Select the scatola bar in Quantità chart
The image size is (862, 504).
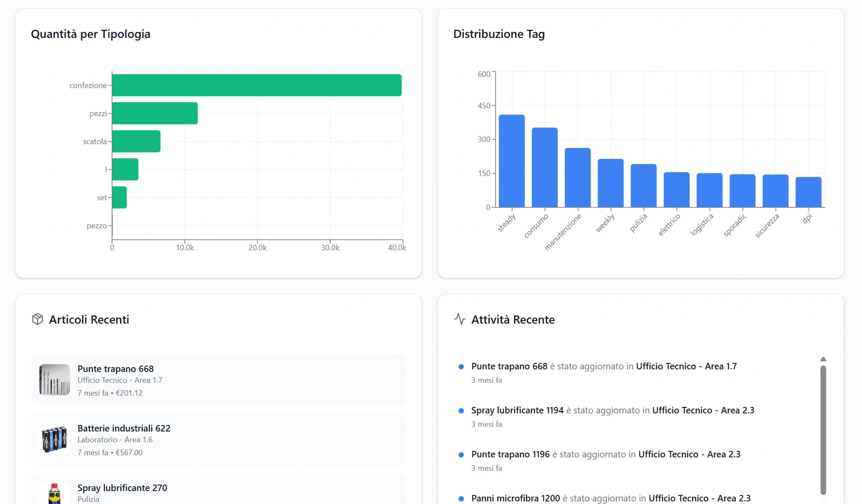pyautogui.click(x=136, y=141)
